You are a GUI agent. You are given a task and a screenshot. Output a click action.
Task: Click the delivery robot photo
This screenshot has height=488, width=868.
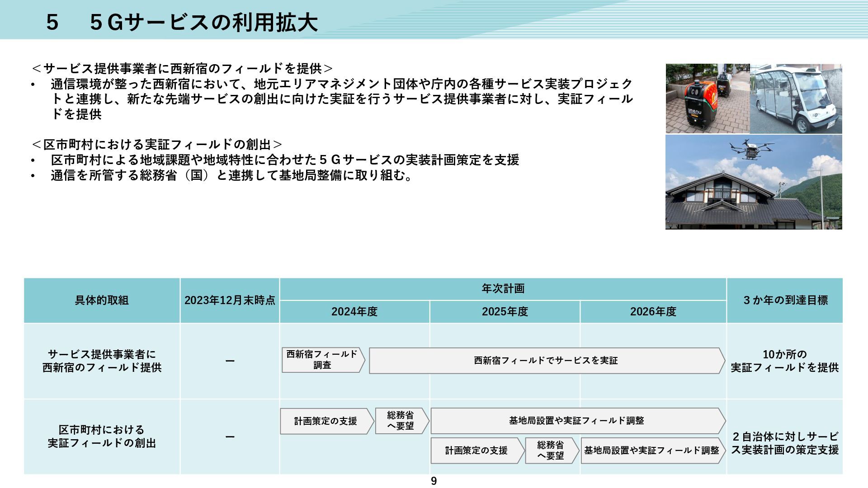click(708, 99)
